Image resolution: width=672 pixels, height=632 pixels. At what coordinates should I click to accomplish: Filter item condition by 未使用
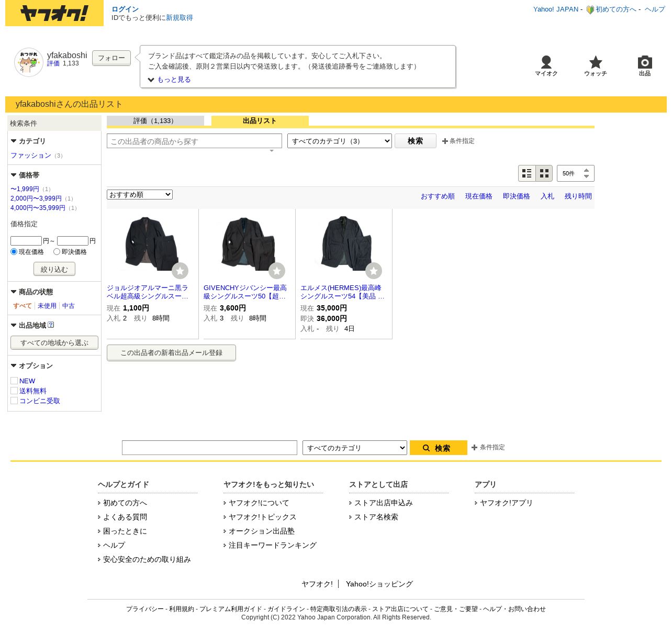(47, 306)
